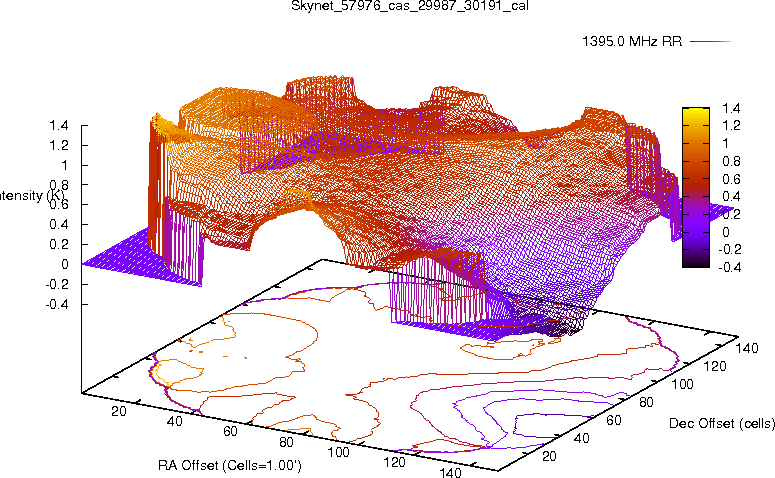Select the 120 tick on the Dec Offset axis
Screen dimensions: 775x478
[x=715, y=366]
